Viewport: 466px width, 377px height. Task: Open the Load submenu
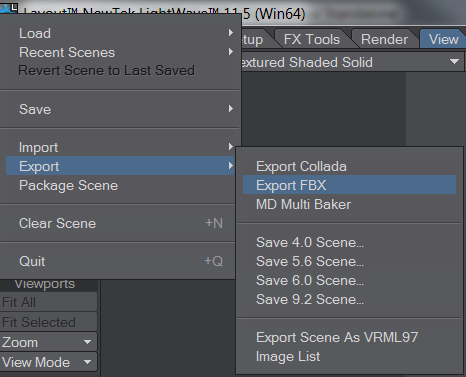pyautogui.click(x=121, y=33)
